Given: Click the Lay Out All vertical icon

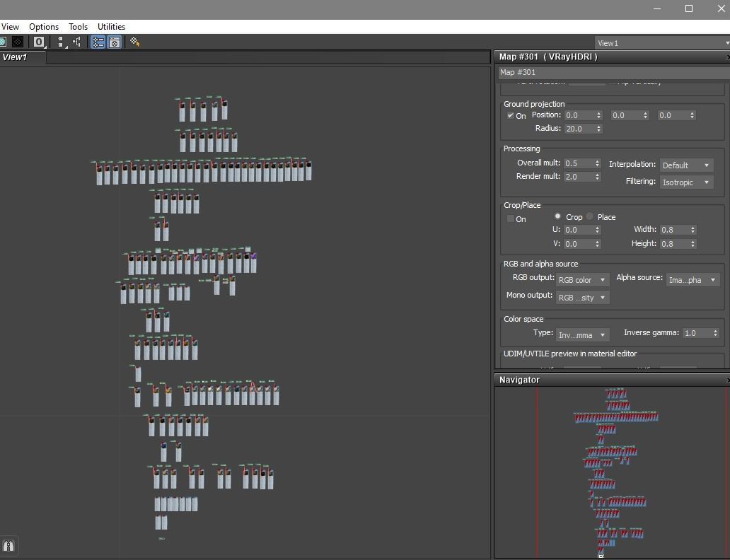Looking at the screenshot, I should tap(61, 42).
